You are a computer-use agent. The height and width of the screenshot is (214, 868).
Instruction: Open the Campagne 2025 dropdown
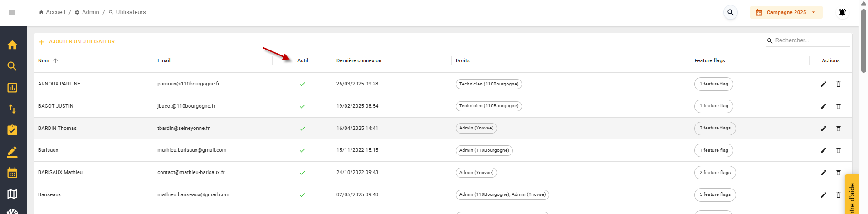pyautogui.click(x=786, y=12)
